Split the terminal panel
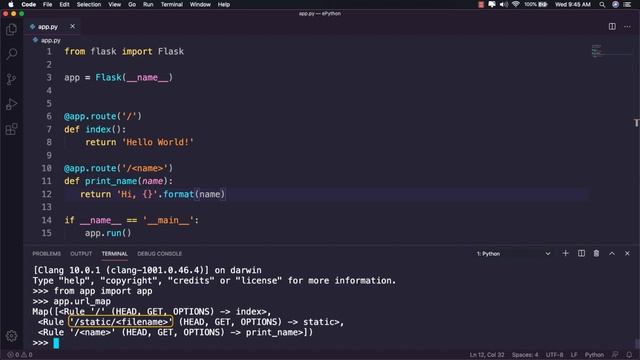The image size is (640, 360). [581, 253]
